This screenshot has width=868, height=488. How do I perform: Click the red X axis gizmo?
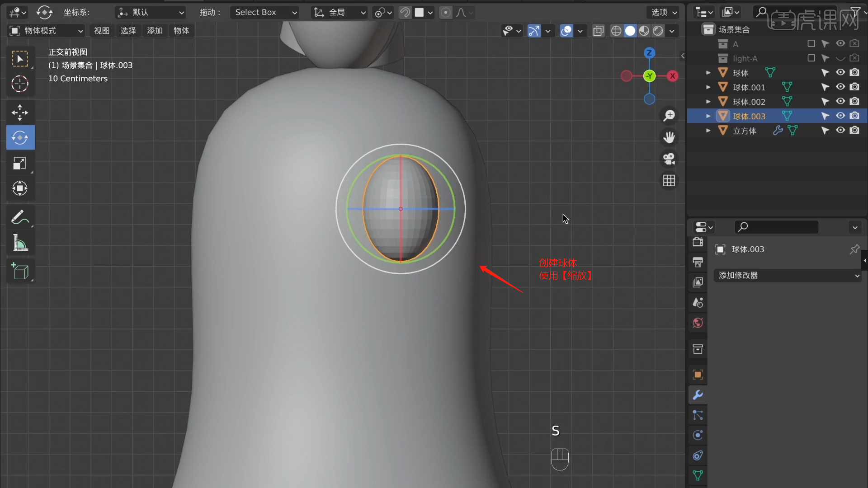point(673,76)
